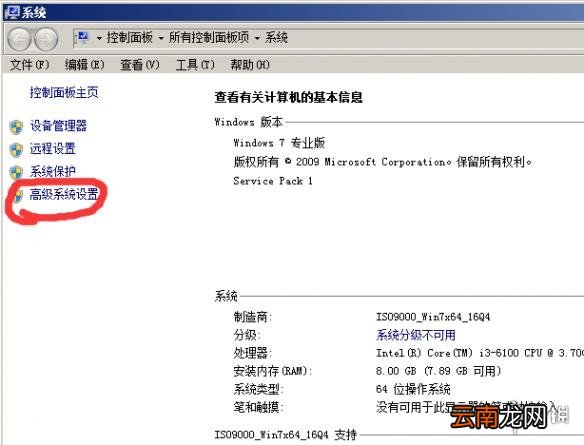Click the 制造商 label
Image resolution: width=584 pixels, height=445 pixels.
coord(253,317)
